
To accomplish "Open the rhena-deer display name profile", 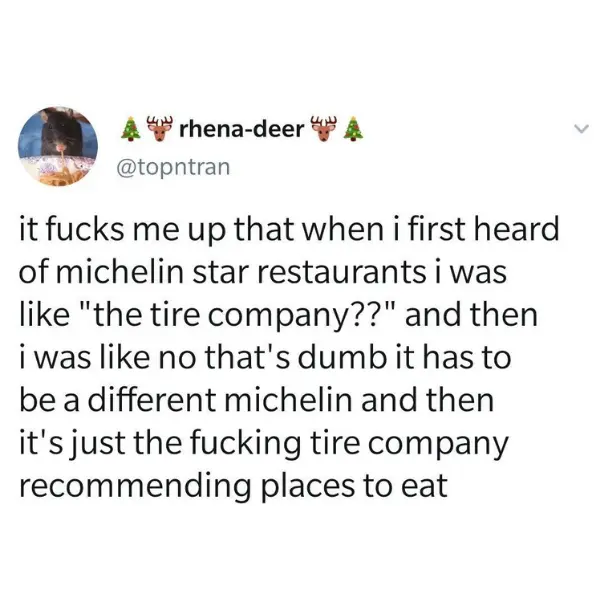I will [x=241, y=131].
